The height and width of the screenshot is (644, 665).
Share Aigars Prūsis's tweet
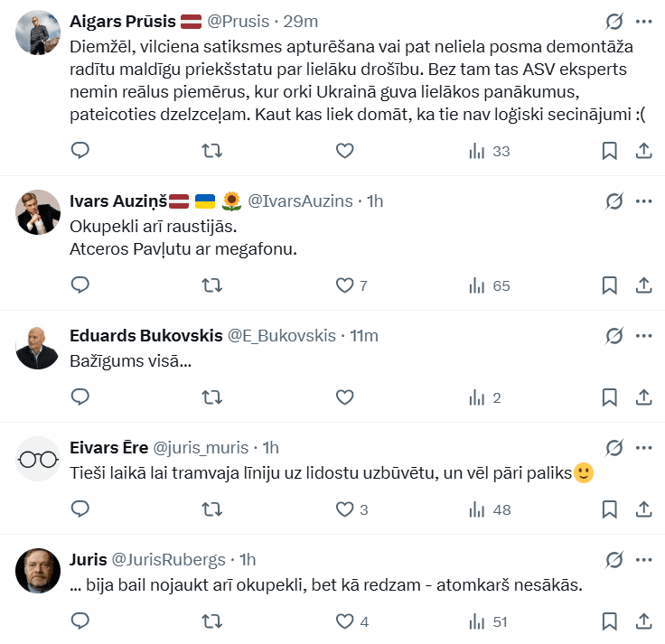[x=644, y=151]
